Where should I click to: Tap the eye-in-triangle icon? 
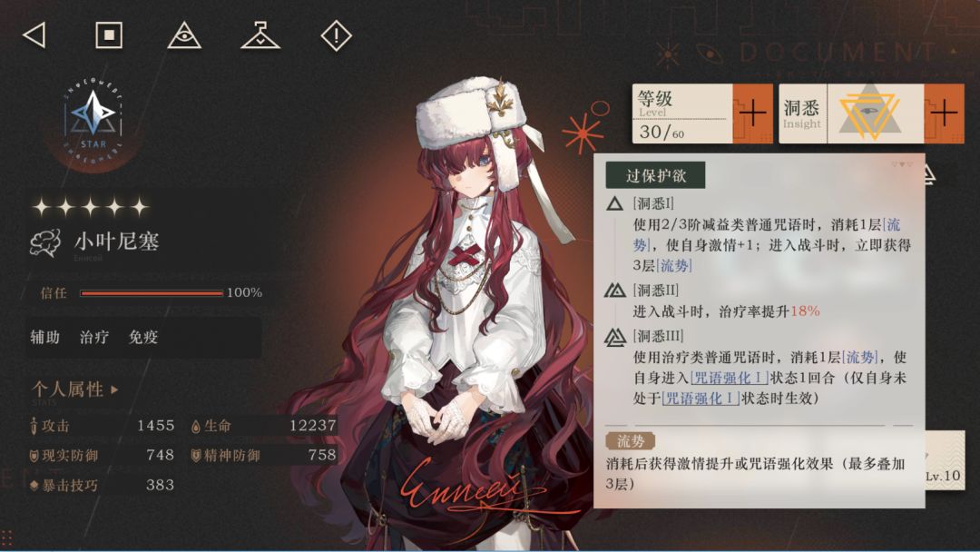coord(184,35)
